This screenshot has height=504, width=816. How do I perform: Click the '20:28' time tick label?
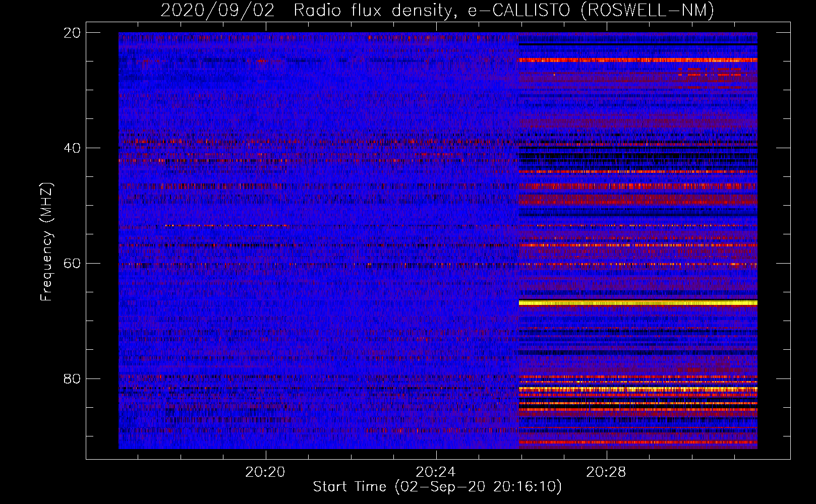(x=606, y=472)
